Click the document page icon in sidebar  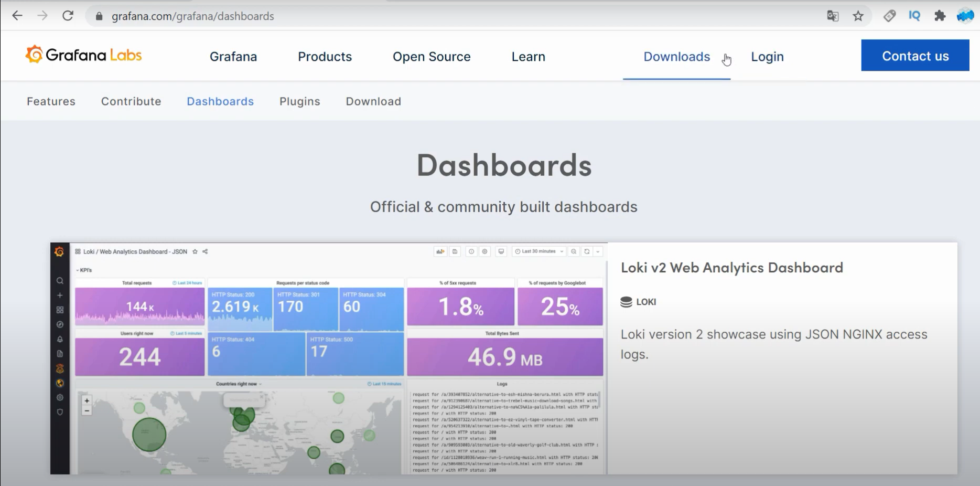(x=60, y=354)
